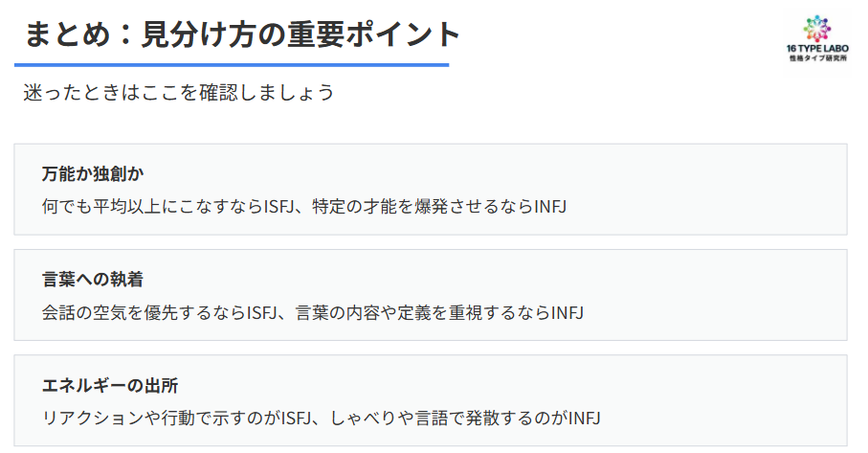This screenshot has width=868, height=453.
Task: Click the word INFJ in the 万能か独創か card
Action: tap(551, 206)
